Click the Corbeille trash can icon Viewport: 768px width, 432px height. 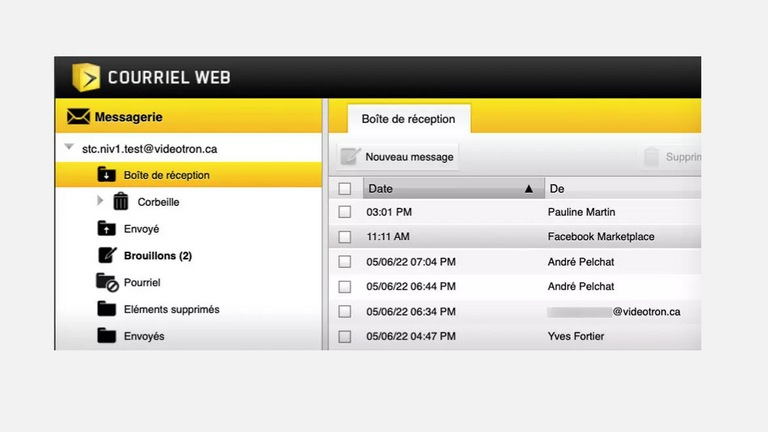121,202
